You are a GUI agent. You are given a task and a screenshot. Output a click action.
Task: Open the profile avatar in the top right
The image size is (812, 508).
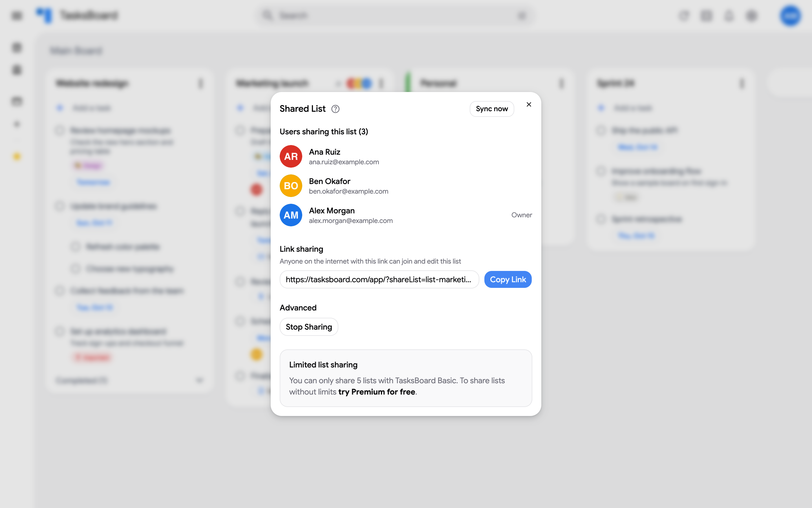(x=791, y=16)
